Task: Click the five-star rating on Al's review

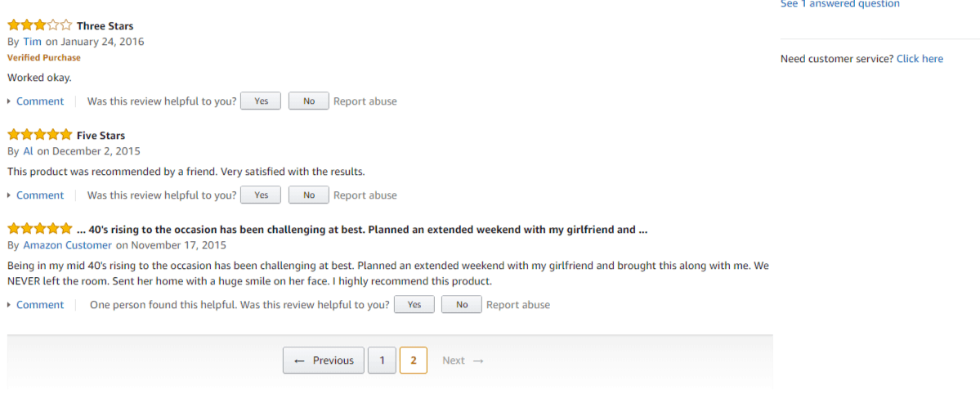Action: (x=39, y=134)
